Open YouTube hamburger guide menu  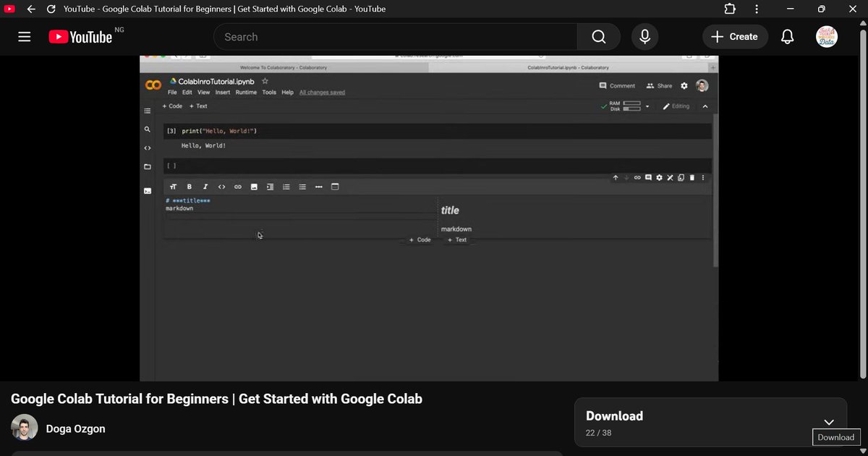pos(25,37)
